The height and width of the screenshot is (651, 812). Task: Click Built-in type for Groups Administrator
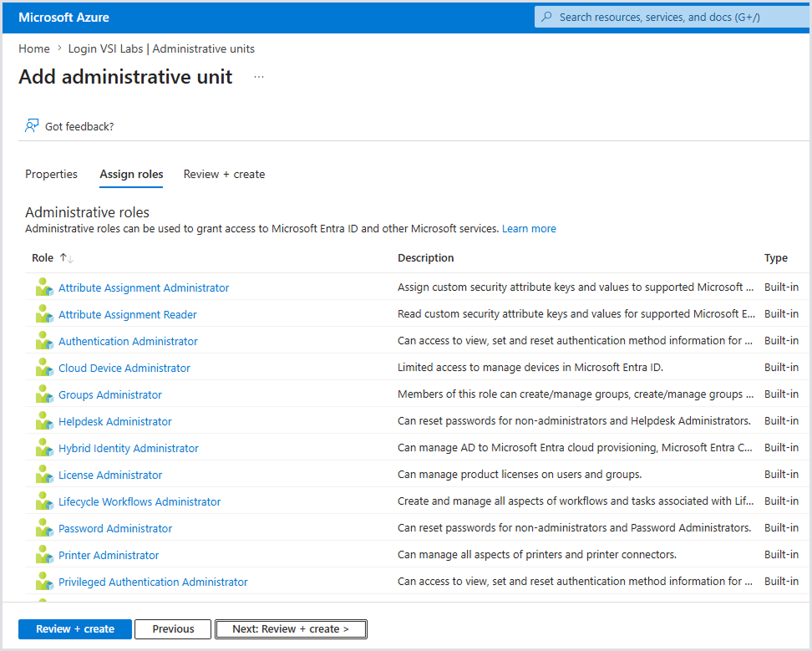[x=781, y=394]
